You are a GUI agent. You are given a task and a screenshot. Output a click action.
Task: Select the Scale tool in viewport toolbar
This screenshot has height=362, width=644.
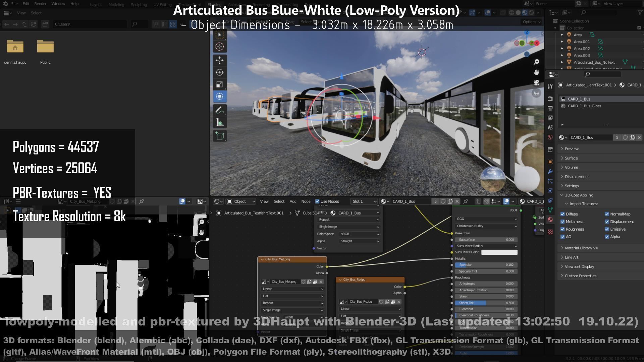(x=220, y=84)
